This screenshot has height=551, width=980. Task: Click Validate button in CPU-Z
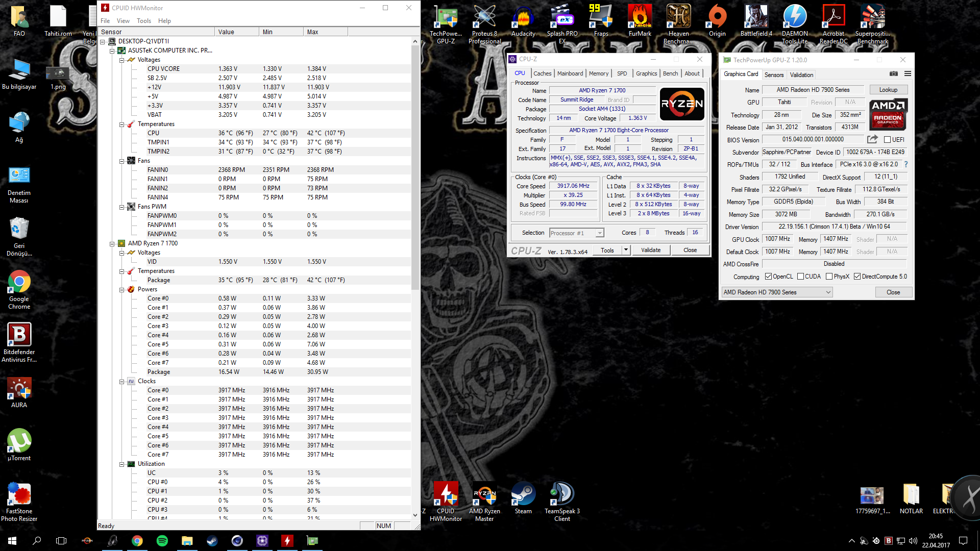651,250
